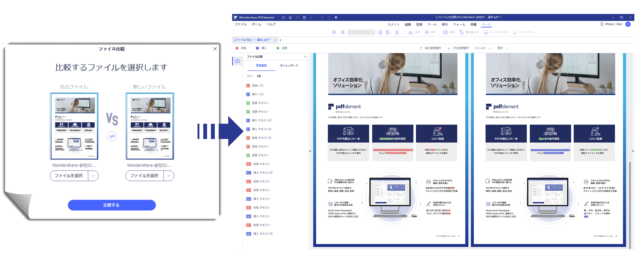Select change item 5 挿入 テキスト行
Screen dimensions: 644x263
click(259, 121)
